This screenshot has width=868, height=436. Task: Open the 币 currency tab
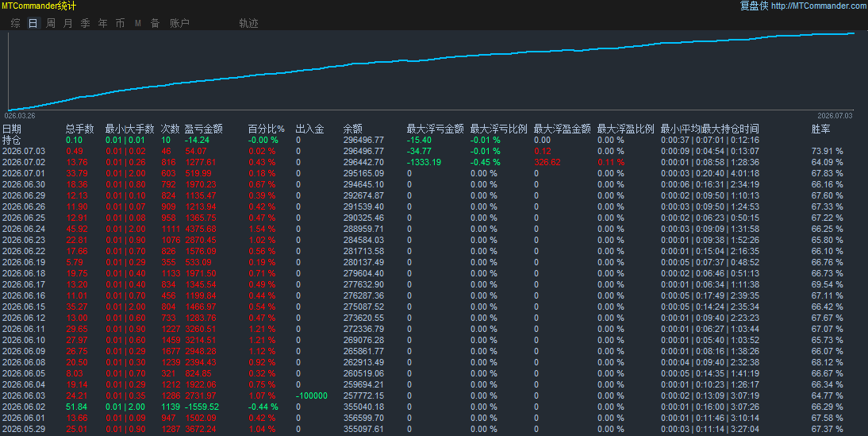[x=120, y=23]
